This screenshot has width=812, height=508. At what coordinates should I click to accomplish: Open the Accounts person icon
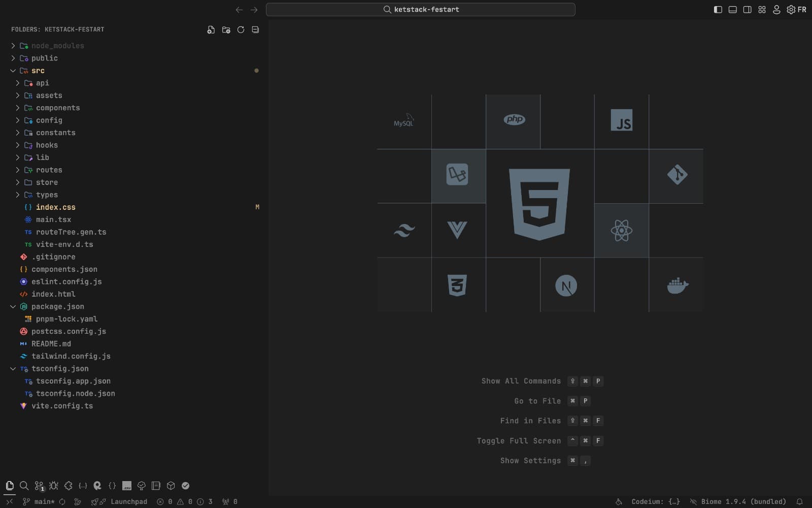[x=776, y=10]
